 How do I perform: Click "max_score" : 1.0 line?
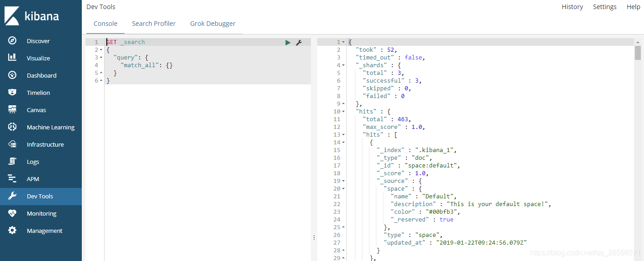[394, 127]
